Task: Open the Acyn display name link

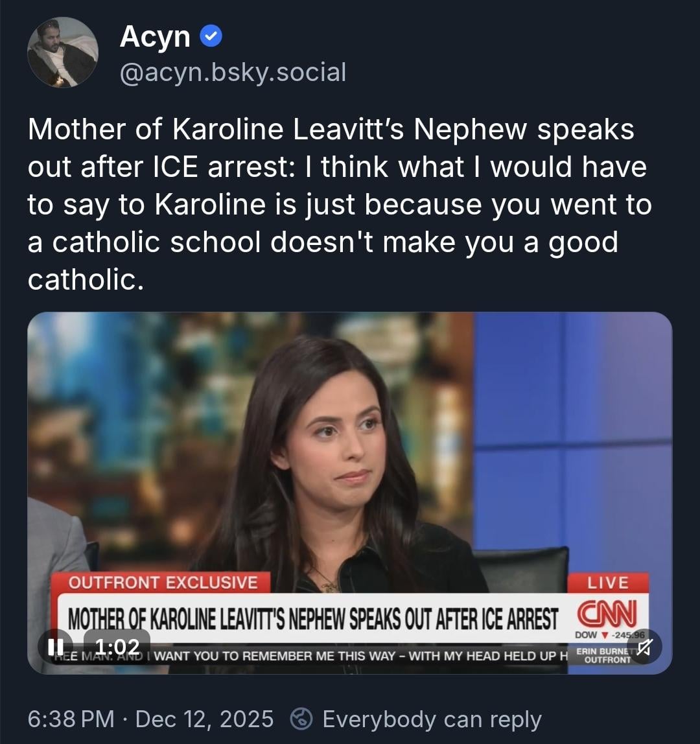Action: (155, 36)
